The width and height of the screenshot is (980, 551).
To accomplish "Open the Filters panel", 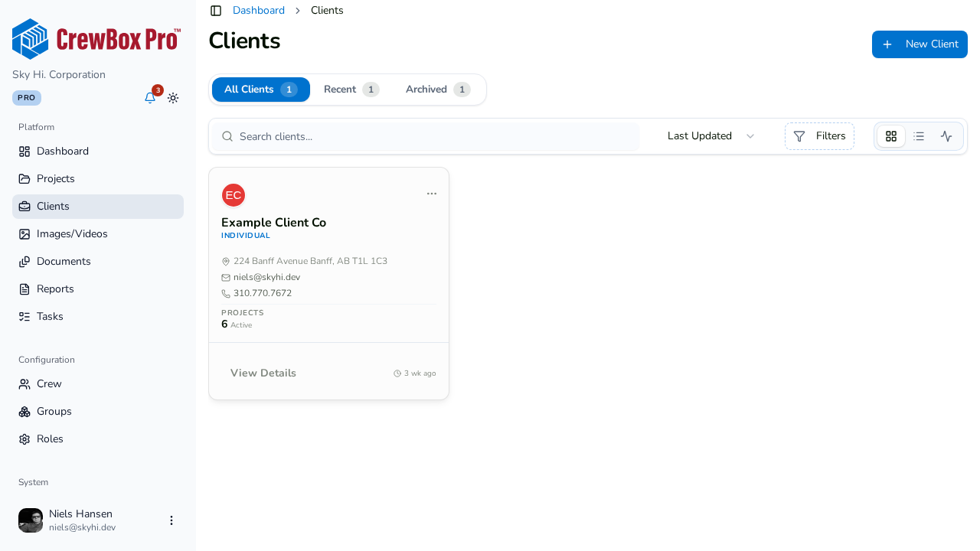I will point(819,136).
